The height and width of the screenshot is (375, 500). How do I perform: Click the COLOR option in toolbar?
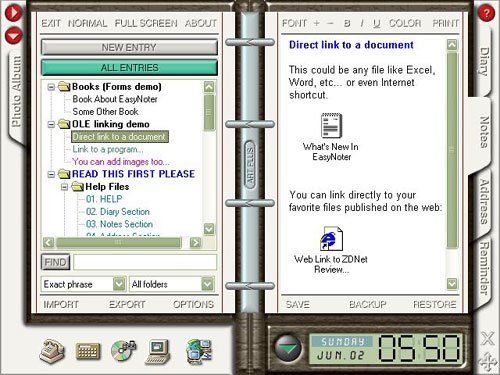405,23
